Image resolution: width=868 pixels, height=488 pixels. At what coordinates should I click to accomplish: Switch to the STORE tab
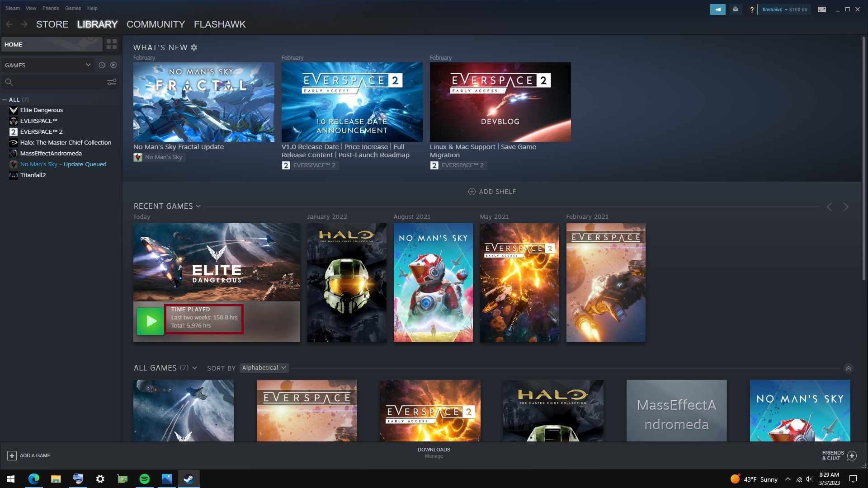point(52,24)
